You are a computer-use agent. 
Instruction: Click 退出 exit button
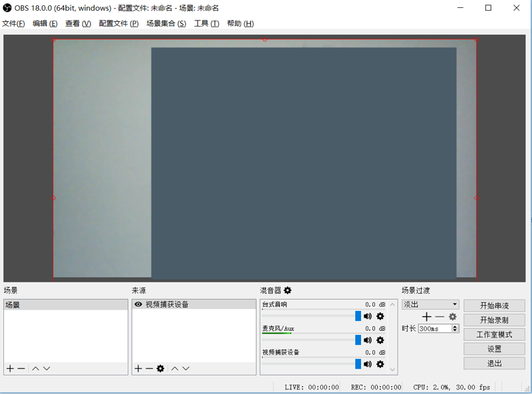494,363
